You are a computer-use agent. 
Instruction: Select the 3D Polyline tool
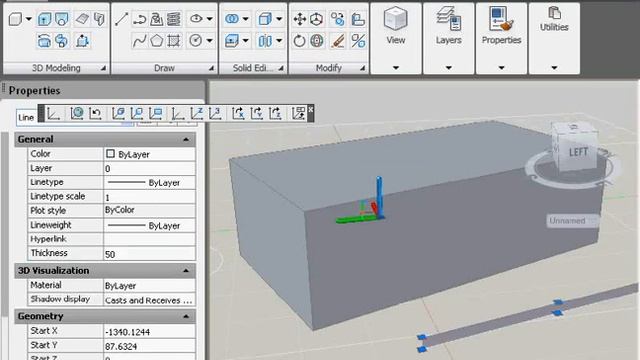tap(157, 19)
